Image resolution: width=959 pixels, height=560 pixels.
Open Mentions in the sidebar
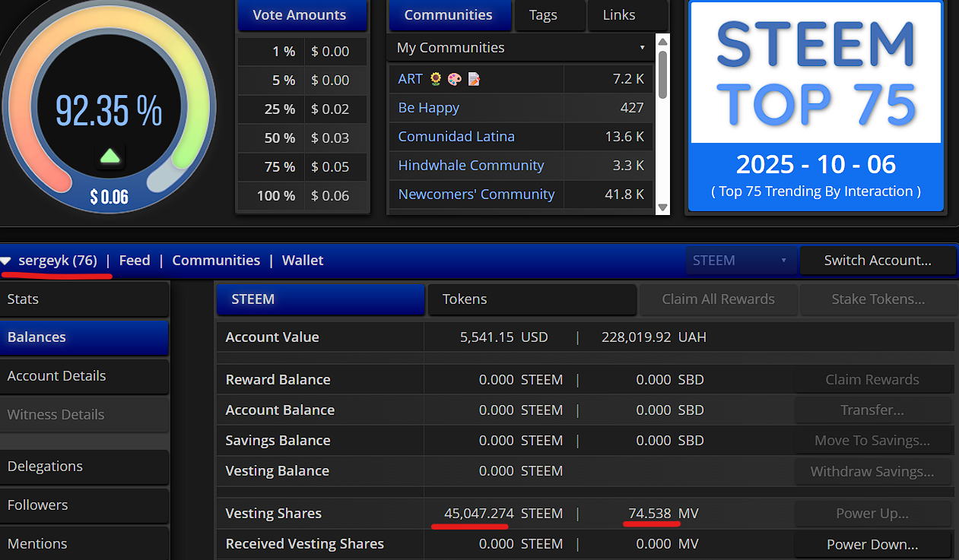click(84, 544)
